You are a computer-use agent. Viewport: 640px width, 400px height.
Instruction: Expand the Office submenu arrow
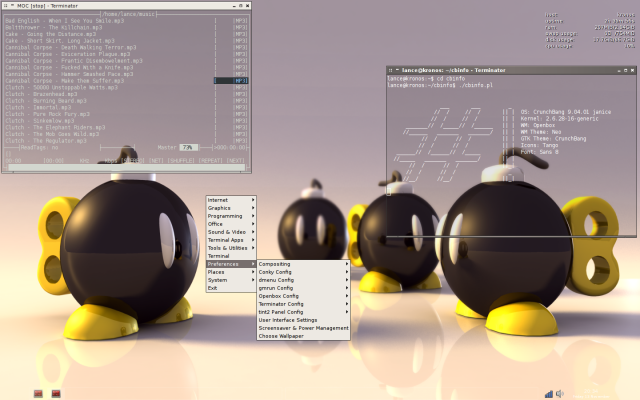click(253, 224)
